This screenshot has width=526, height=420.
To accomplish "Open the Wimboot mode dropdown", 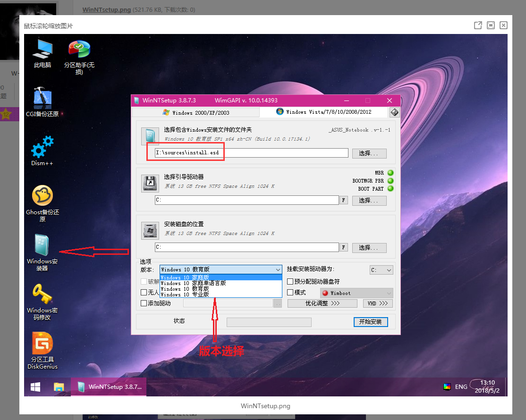I will [x=356, y=293].
